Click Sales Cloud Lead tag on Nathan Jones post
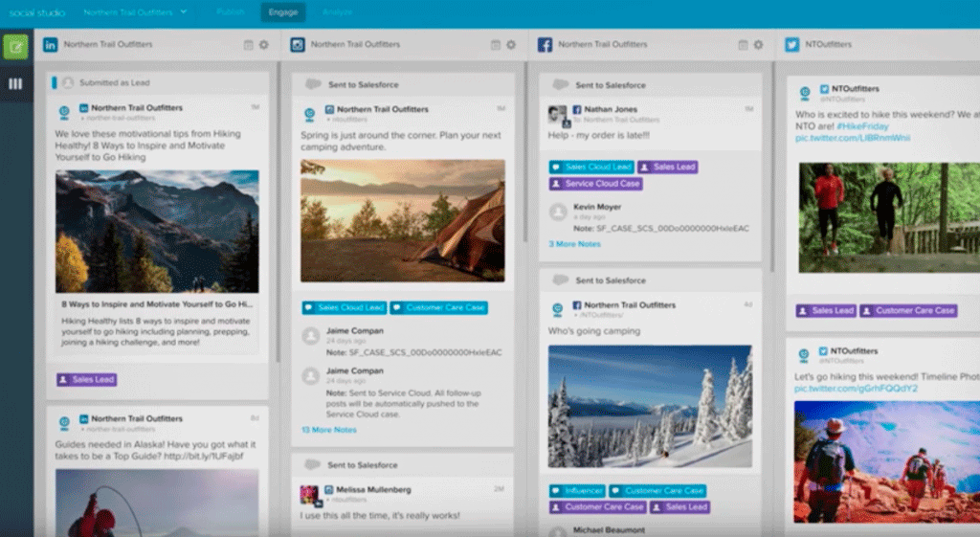Image resolution: width=980 pixels, height=537 pixels. (591, 167)
